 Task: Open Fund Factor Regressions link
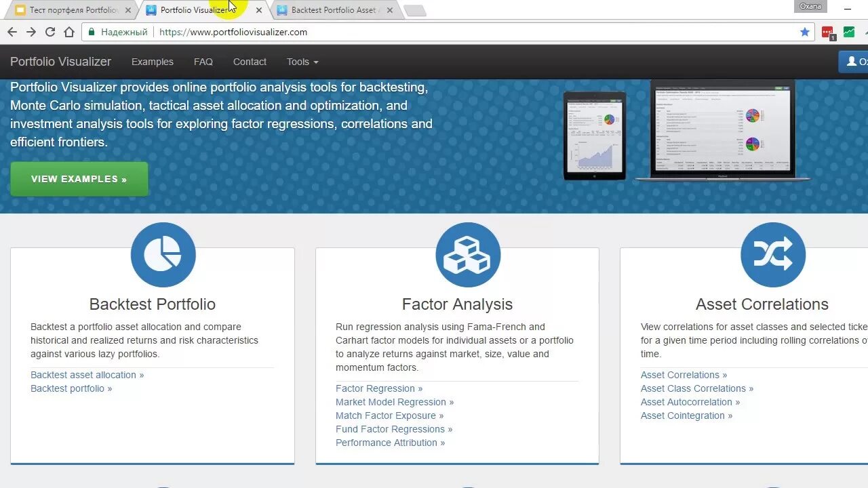(x=394, y=429)
